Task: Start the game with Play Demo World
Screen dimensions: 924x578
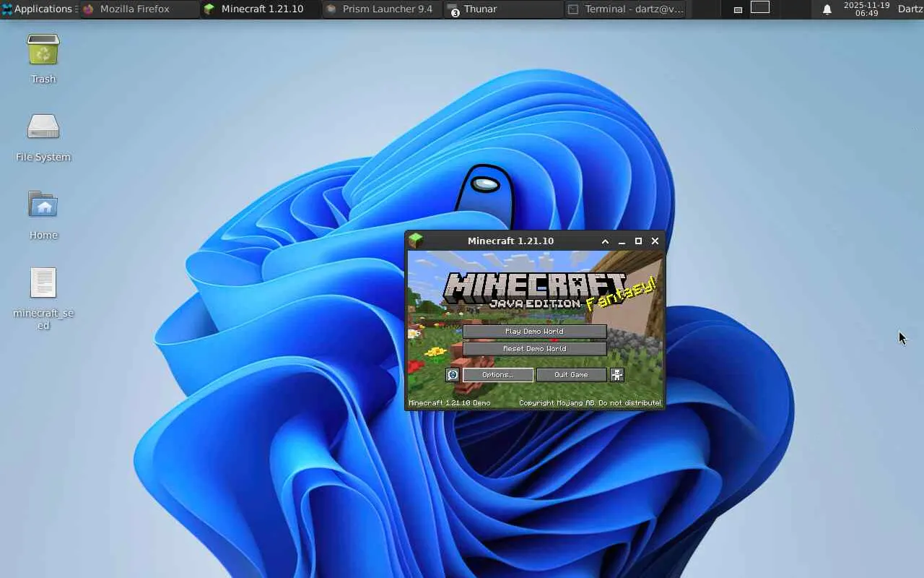Action: click(534, 332)
